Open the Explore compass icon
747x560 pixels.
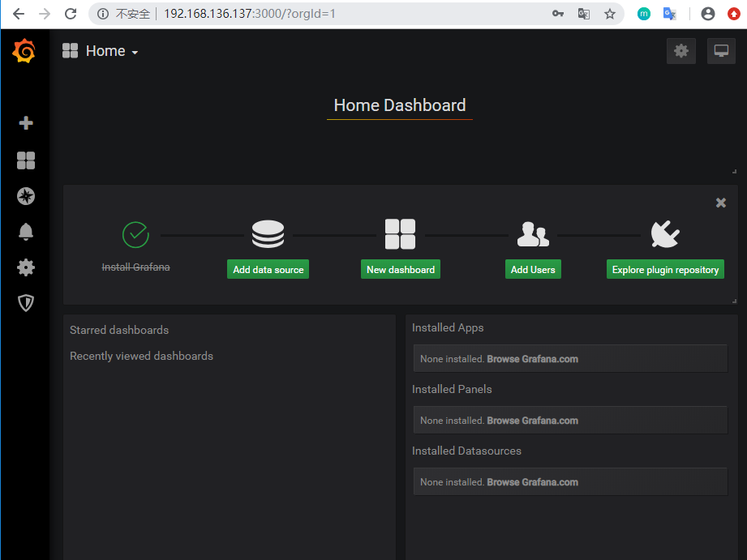(x=26, y=196)
